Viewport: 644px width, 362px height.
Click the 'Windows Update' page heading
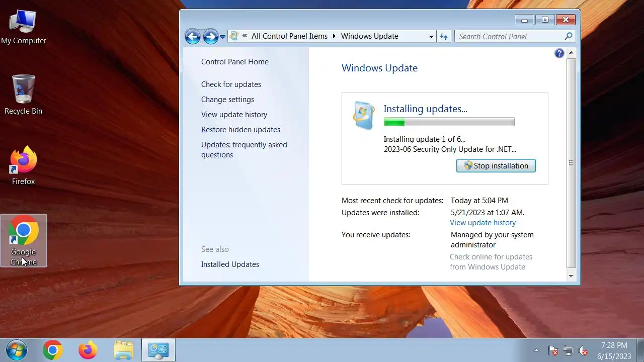pos(379,68)
